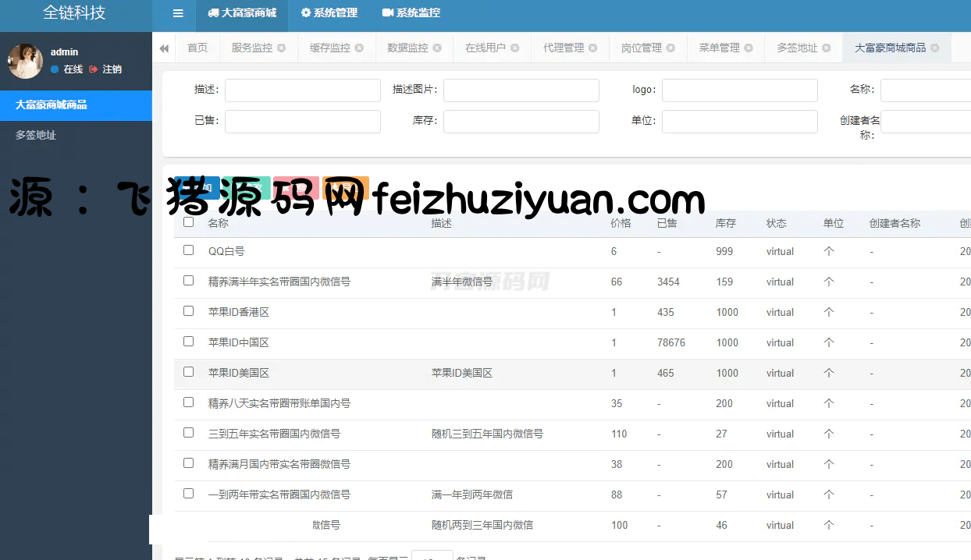Toggle the hamburger sidebar menu icon
This screenshot has width=971, height=560.
(x=178, y=13)
